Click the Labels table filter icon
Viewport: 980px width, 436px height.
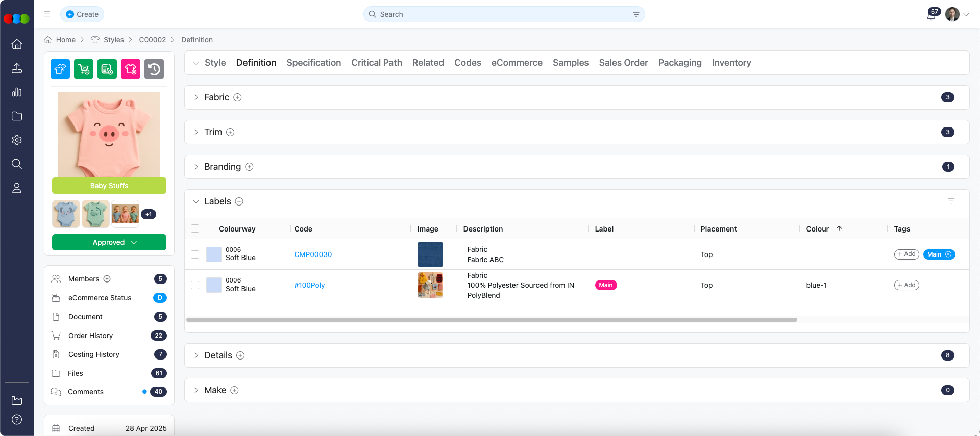[951, 201]
